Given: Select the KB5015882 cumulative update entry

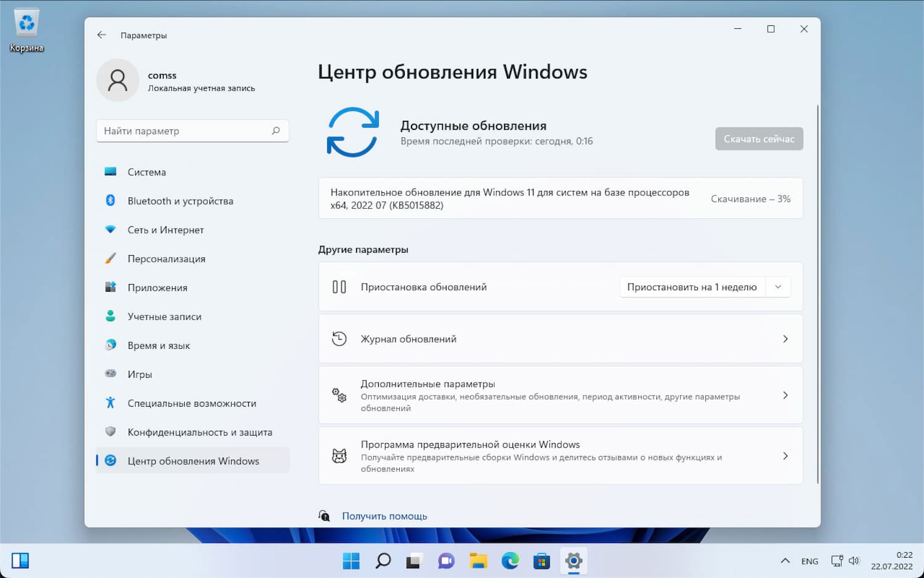Looking at the screenshot, I should [x=561, y=198].
